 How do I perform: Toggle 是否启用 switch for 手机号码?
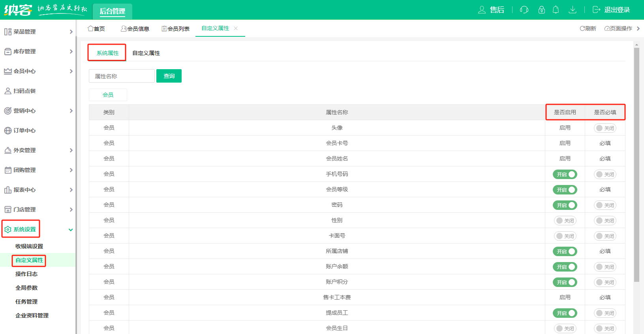(x=565, y=174)
